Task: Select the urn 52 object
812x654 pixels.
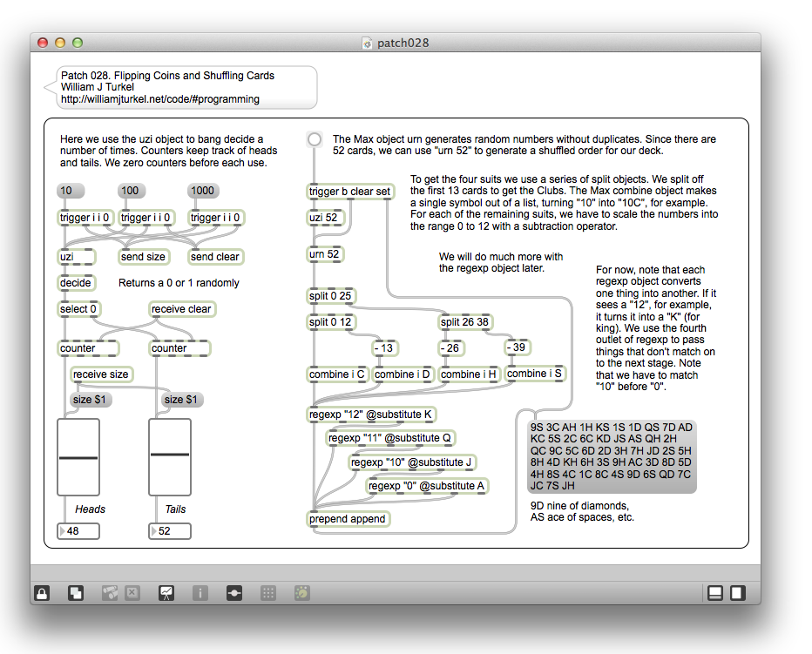Action: coord(325,254)
